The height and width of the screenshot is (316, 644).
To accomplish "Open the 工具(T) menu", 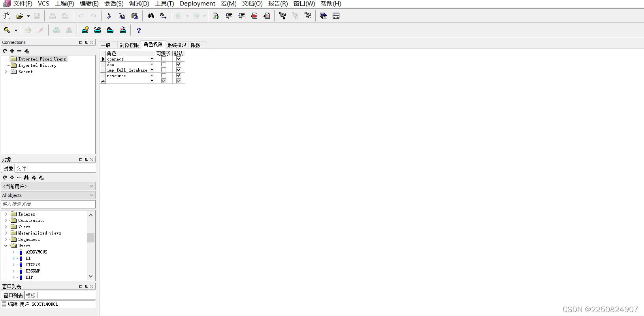I will point(164,4).
